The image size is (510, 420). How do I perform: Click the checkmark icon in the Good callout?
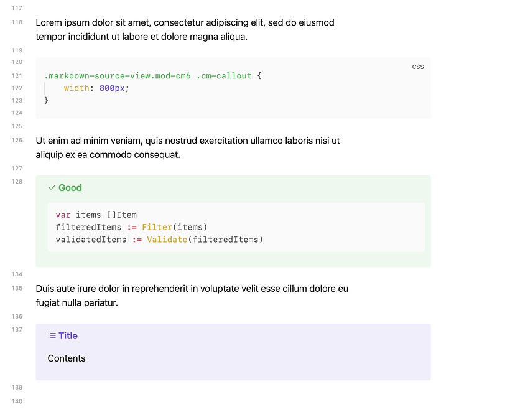tap(52, 187)
